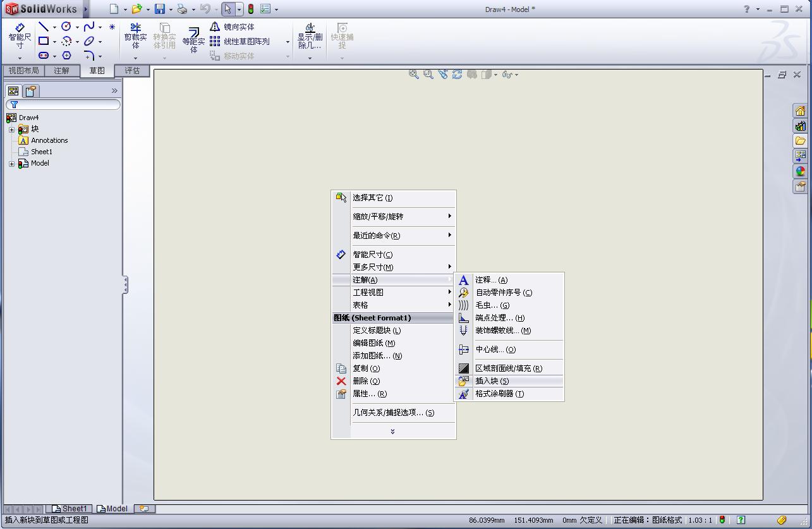Switch to the 注解 ribbon tab
This screenshot has width=812, height=529.
62,70
